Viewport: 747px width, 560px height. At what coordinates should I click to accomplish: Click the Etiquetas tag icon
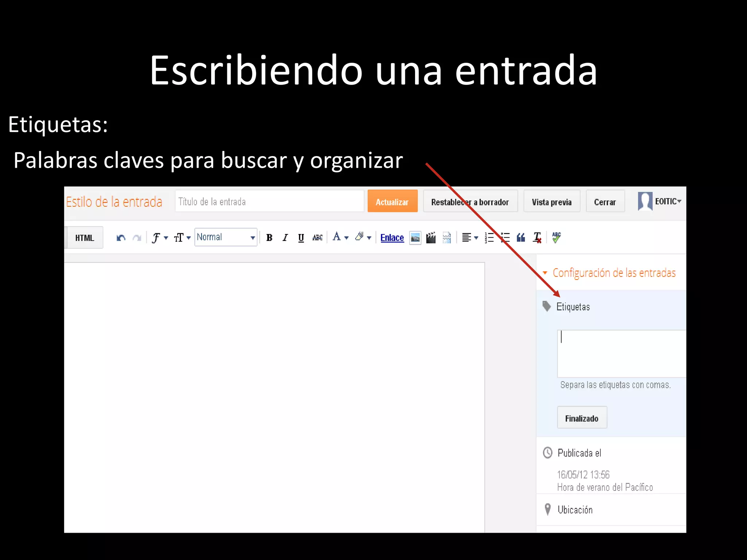546,306
